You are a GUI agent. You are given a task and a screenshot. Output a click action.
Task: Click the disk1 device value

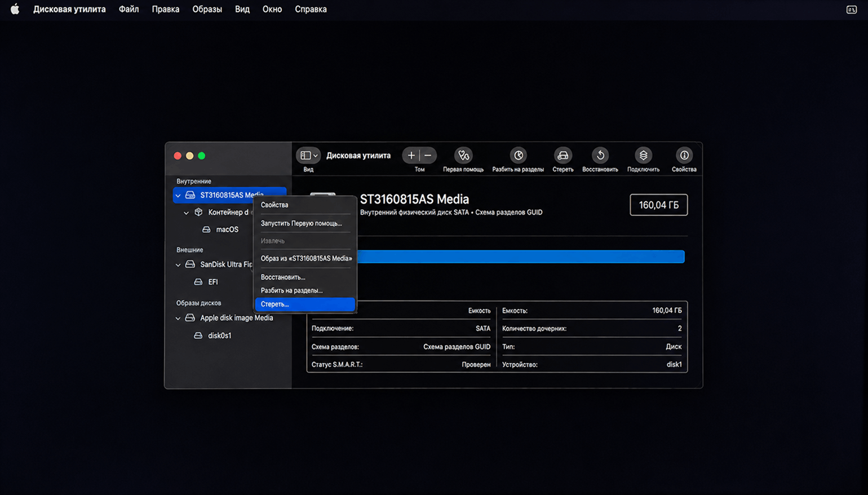674,364
